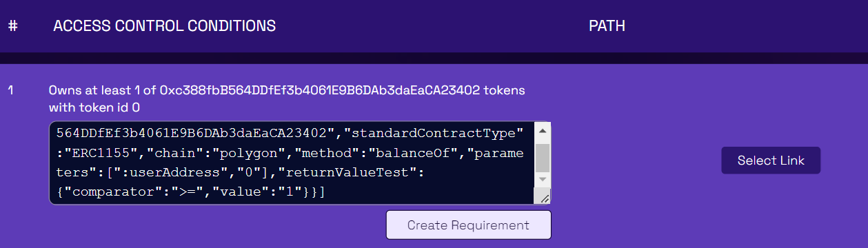Click the ACCESS CONTROL CONDITIONS column header
Viewport: 868px width, 248px height.
[164, 26]
